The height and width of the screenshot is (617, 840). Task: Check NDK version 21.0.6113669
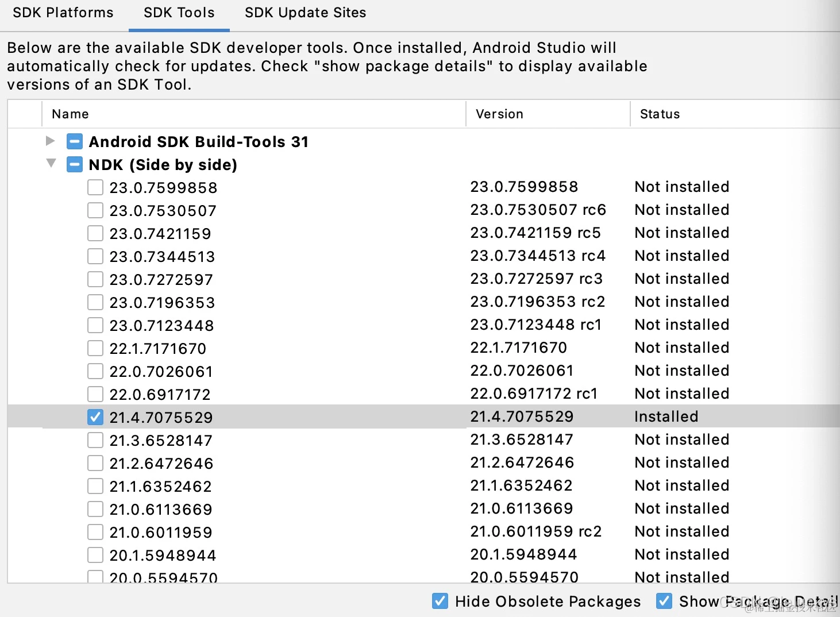click(x=95, y=509)
